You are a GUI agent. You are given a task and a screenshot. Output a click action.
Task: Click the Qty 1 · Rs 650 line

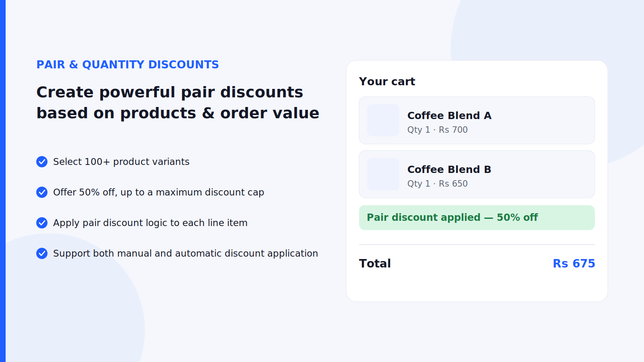tap(438, 184)
